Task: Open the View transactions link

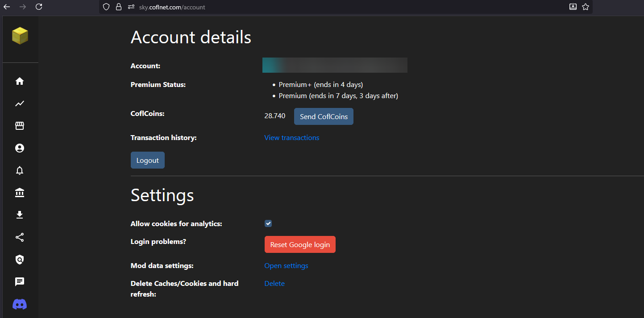Action: click(x=292, y=138)
